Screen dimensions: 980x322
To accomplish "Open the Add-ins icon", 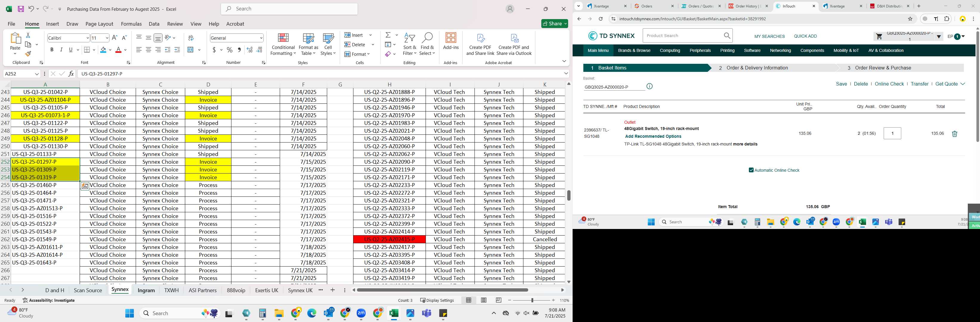I will coord(451,41).
